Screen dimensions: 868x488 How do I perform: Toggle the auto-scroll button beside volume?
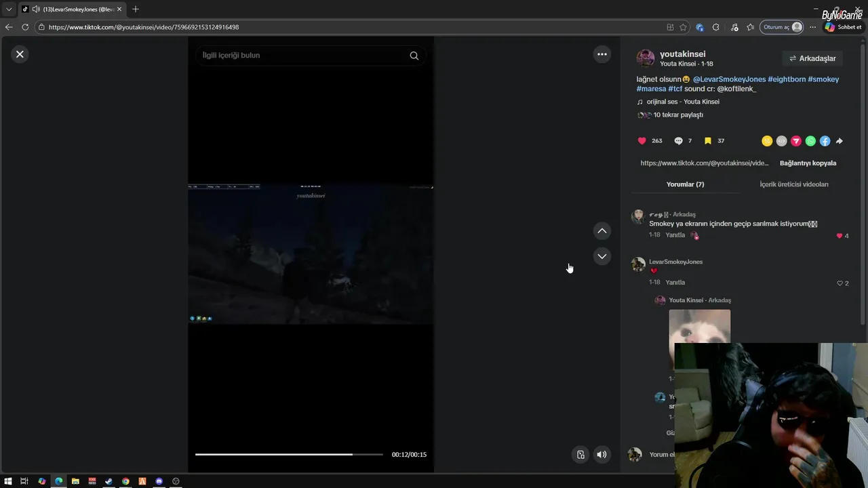pyautogui.click(x=580, y=455)
